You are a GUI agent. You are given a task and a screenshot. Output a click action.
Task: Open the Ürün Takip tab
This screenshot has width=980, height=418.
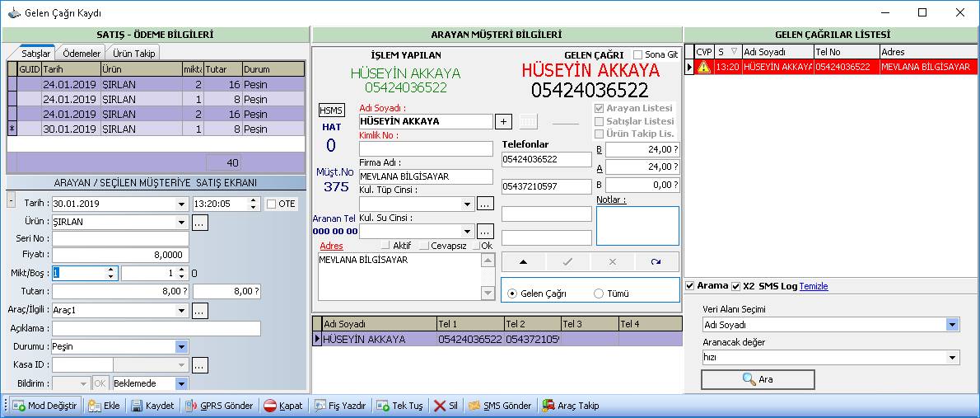point(133,54)
